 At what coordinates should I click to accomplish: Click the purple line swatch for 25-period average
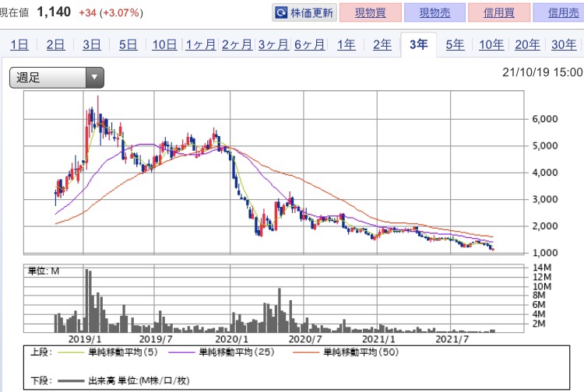(181, 352)
